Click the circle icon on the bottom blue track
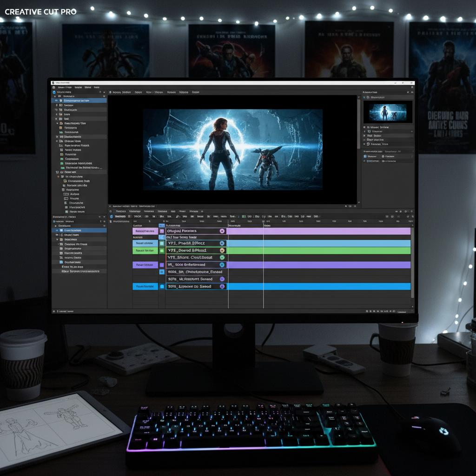Viewport: 476px width, 476px height. click(x=222, y=286)
